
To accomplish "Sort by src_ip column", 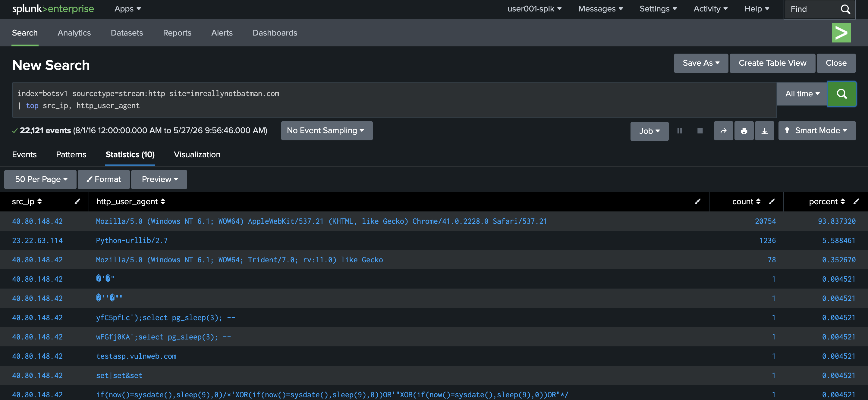I will coord(27,201).
